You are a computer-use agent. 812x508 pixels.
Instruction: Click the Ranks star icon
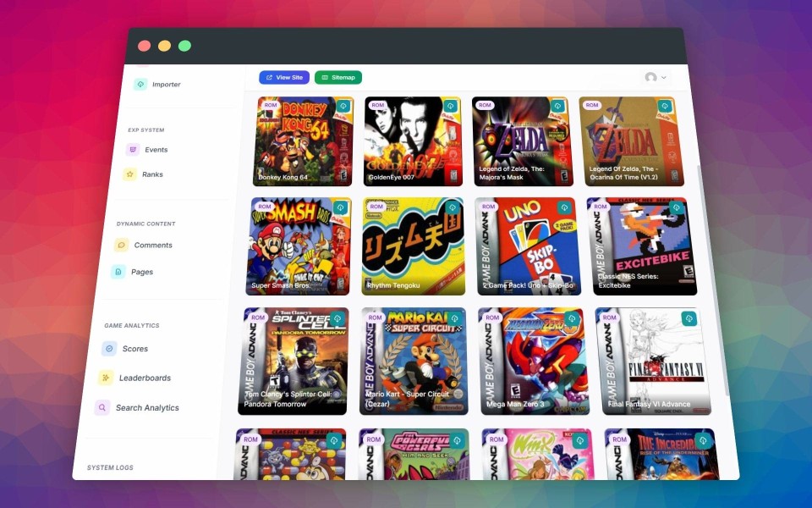click(x=130, y=174)
